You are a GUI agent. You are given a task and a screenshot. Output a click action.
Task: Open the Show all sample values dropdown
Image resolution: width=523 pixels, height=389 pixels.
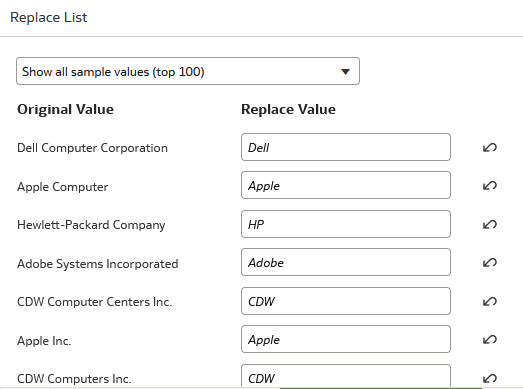(188, 71)
